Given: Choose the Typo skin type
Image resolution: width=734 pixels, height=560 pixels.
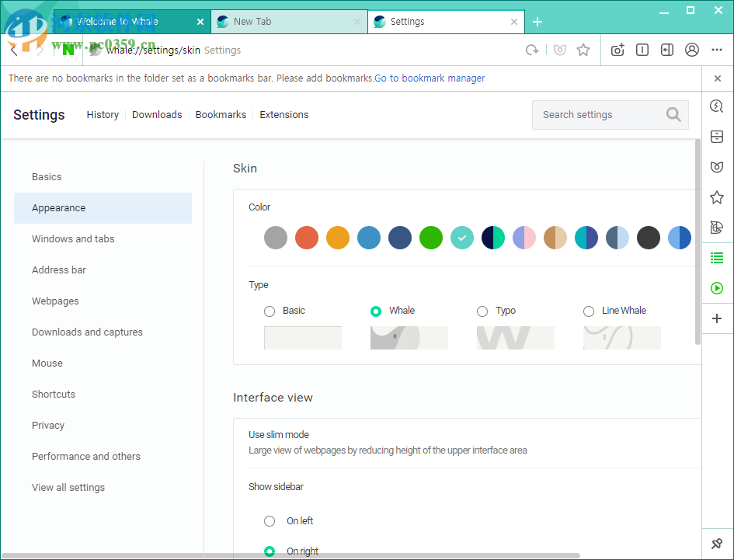Looking at the screenshot, I should click(x=482, y=311).
